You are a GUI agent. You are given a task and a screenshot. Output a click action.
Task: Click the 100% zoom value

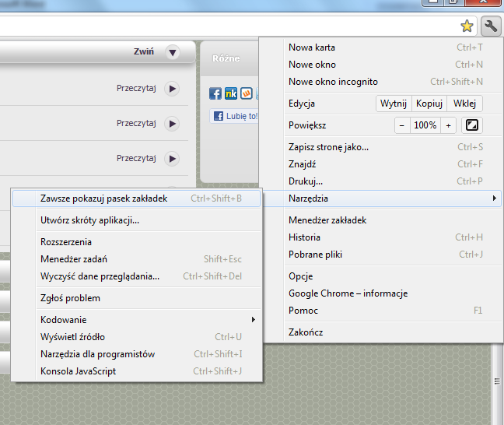point(425,125)
